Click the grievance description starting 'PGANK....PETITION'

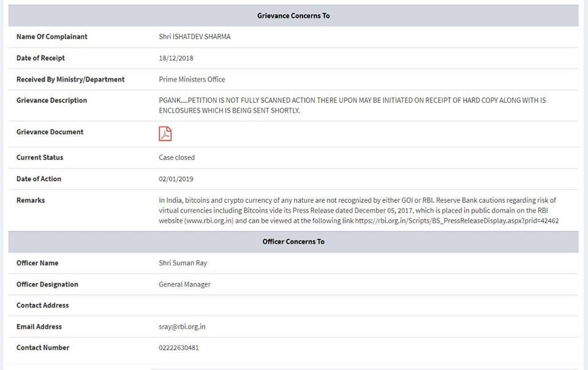352,105
